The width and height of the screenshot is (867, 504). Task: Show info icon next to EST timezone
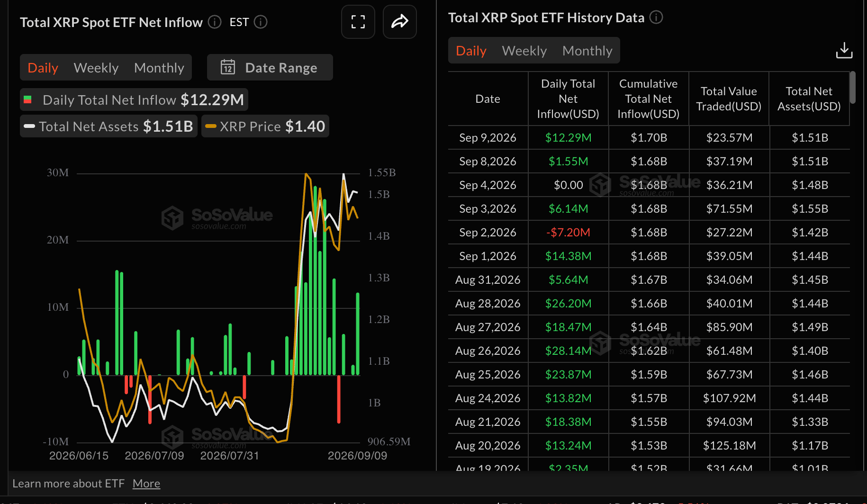point(261,22)
